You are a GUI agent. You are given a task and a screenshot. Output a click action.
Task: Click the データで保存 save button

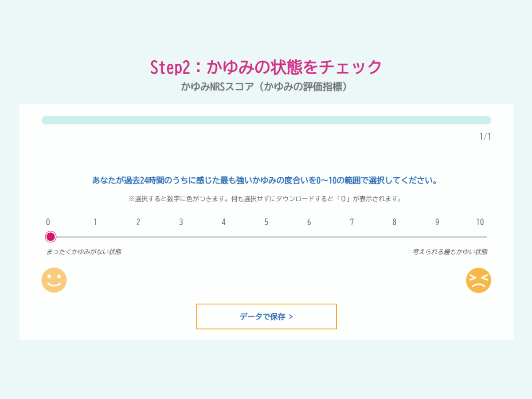tap(266, 317)
